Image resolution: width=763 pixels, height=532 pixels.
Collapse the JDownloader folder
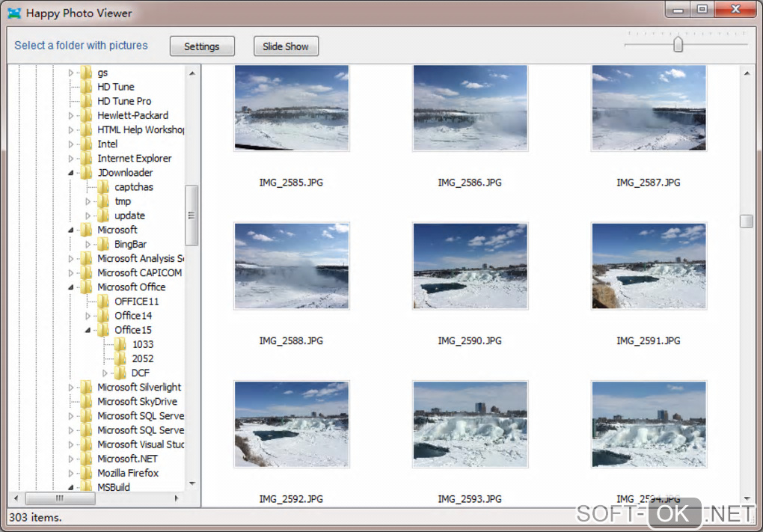(71, 173)
